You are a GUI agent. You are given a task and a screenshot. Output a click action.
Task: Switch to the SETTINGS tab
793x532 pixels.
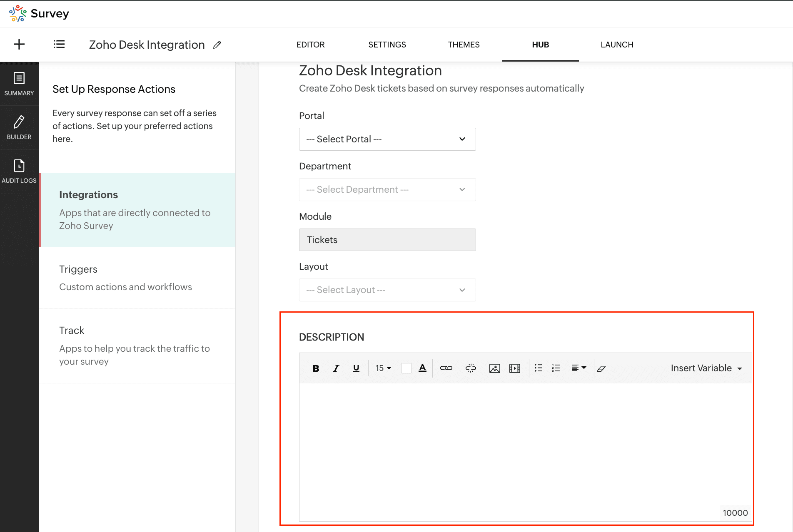(x=387, y=45)
